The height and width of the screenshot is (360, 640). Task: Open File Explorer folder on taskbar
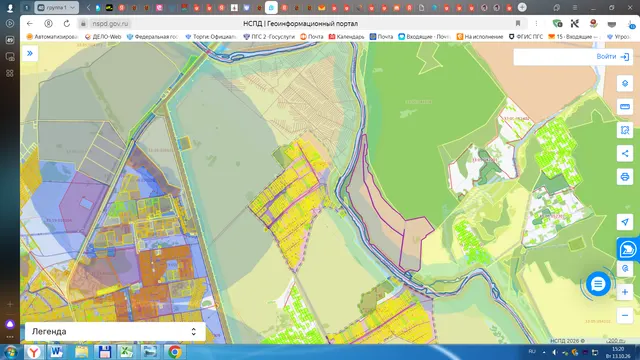[x=81, y=352]
